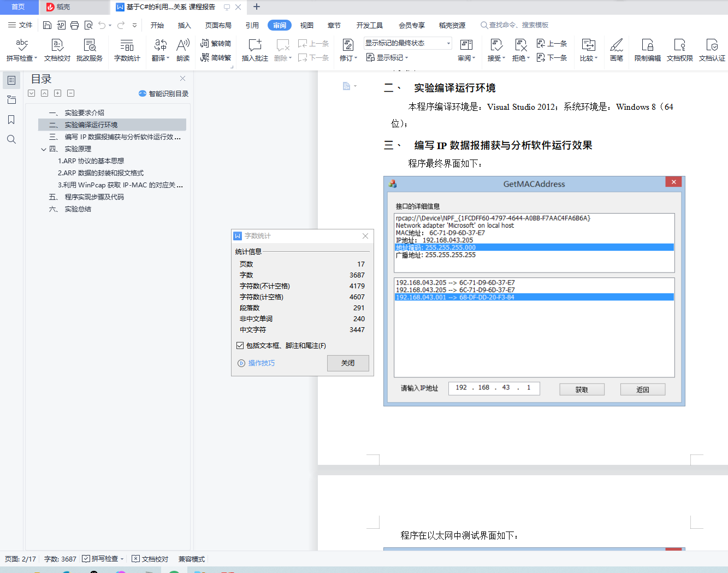Go to previous revision (上一条 beside 拒绝)
The height and width of the screenshot is (573, 728).
pyautogui.click(x=552, y=43)
